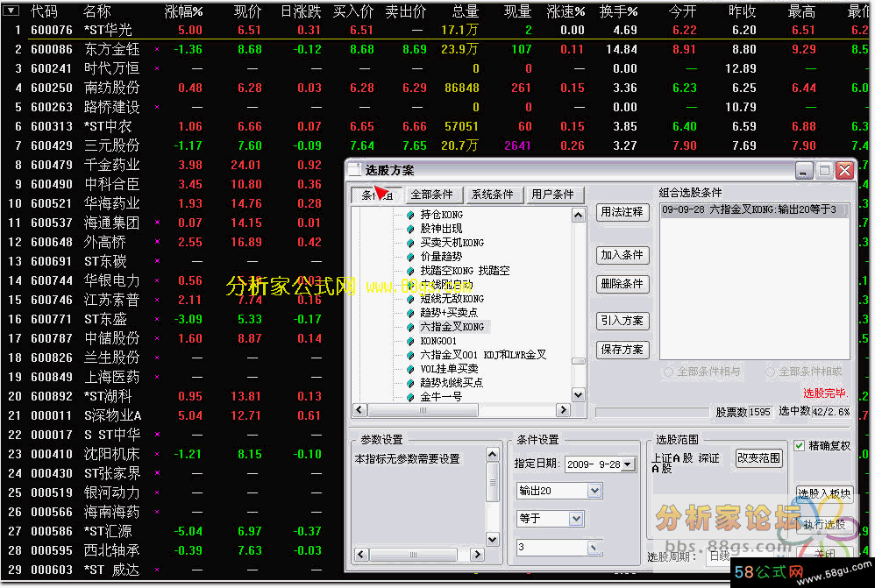Click the icon next to 短线无敌KONG
Viewport: 875px width, 588px height.
410,299
